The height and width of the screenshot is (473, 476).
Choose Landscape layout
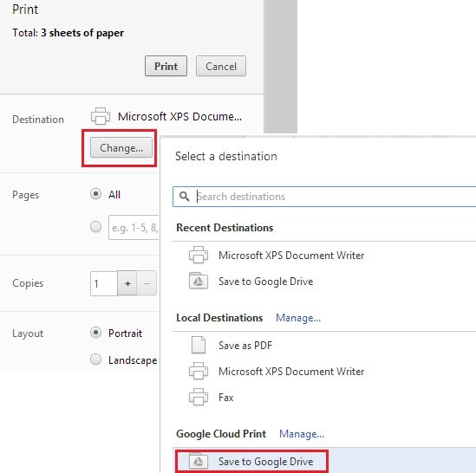(x=95, y=360)
